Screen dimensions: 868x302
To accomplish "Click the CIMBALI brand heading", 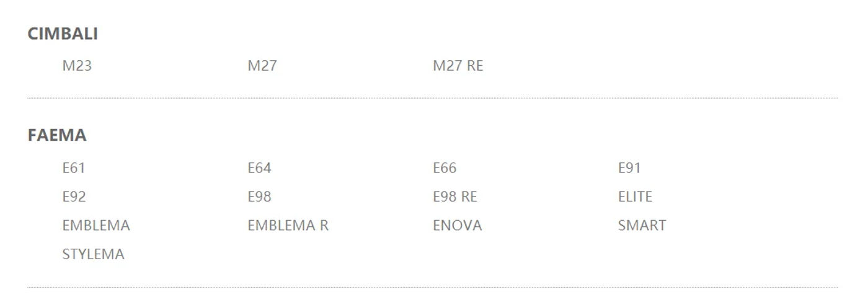I will pyautogui.click(x=63, y=34).
